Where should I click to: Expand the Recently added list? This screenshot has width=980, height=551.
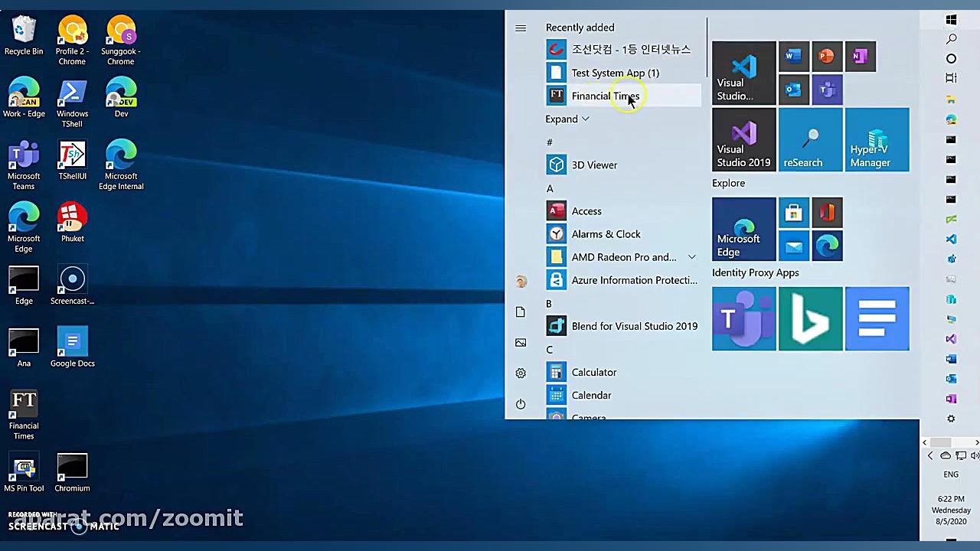(567, 119)
